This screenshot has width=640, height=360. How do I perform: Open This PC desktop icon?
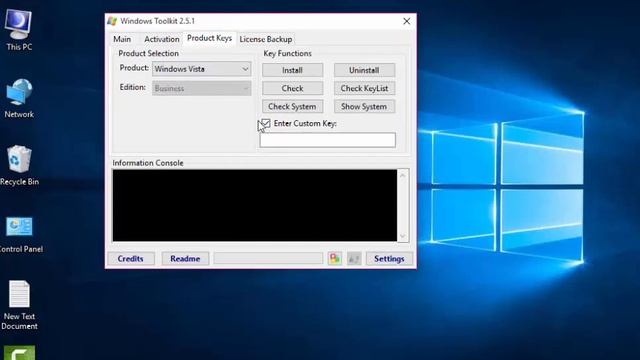19,29
